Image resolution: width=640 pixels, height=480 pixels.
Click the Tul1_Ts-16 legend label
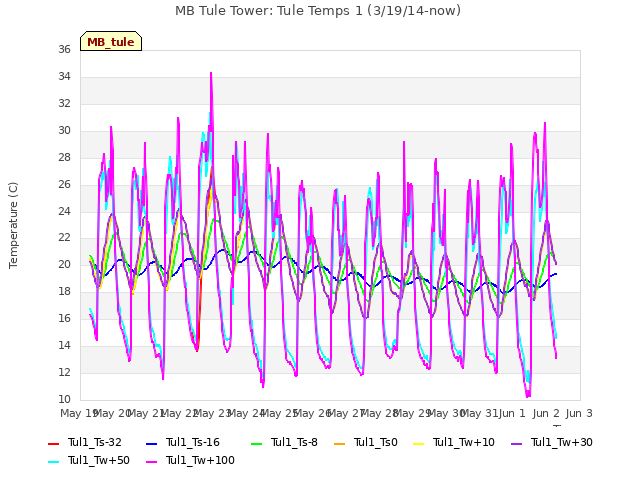tap(193, 442)
